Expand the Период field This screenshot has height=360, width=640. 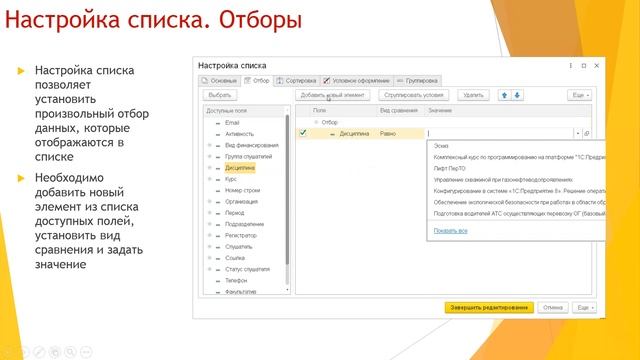pyautogui.click(x=210, y=213)
